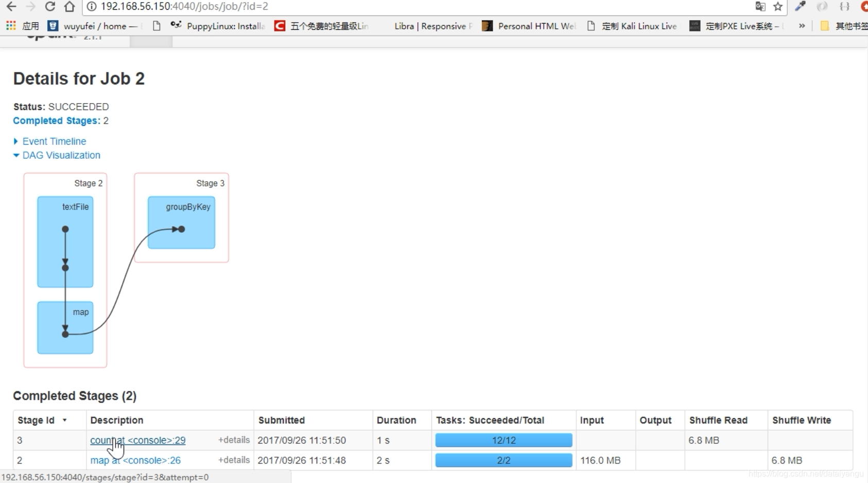The width and height of the screenshot is (868, 483).
Task: Open the apps grid icon in the bookmarks bar
Action: click(11, 26)
